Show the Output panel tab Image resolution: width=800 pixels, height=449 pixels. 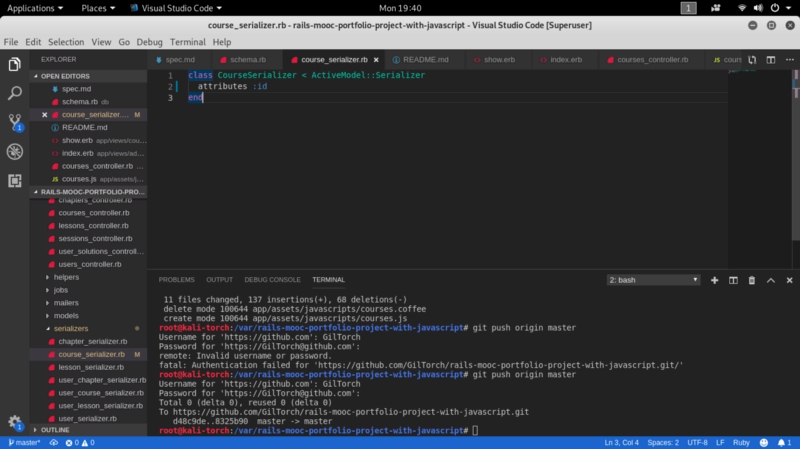(x=219, y=280)
